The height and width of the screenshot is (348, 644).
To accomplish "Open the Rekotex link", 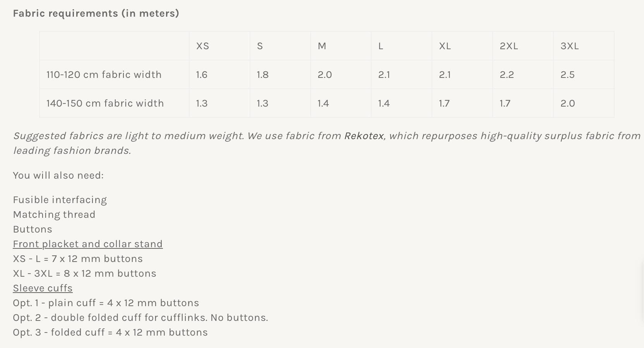I will click(364, 136).
